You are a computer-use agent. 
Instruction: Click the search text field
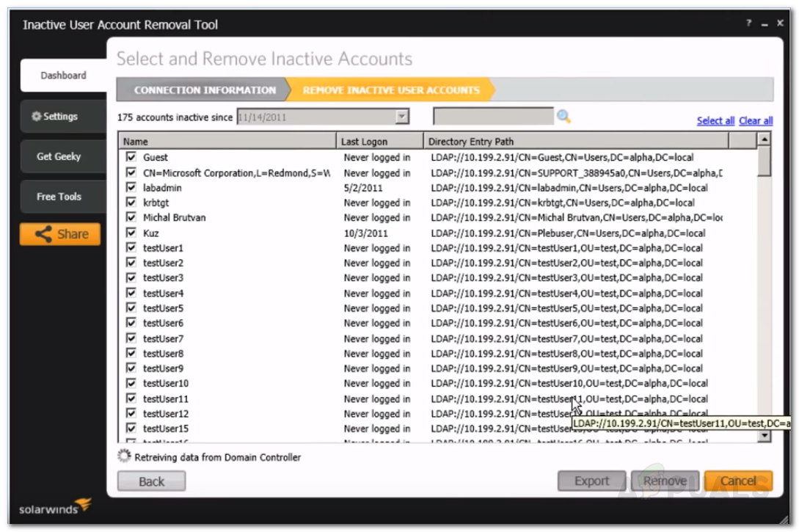coord(493,117)
